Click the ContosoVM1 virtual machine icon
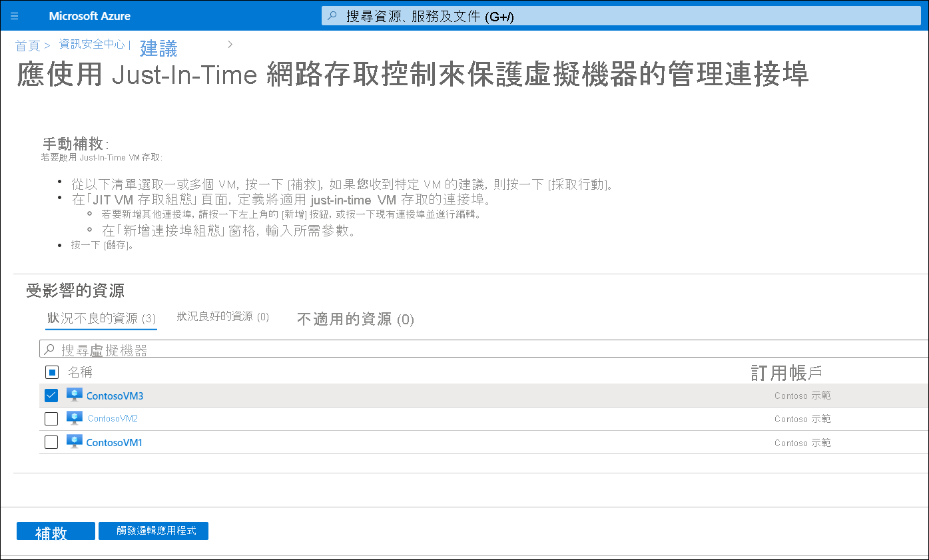929x560 pixels. coord(74,442)
